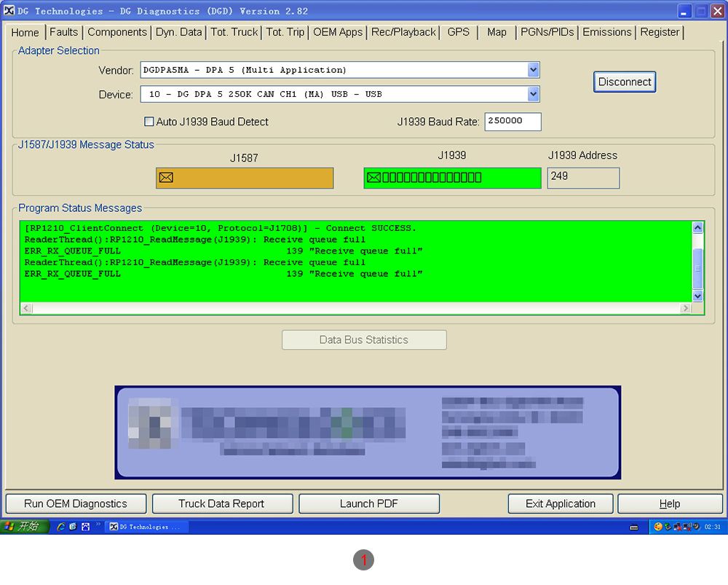Click the second quick launch icon

pyautogui.click(x=73, y=527)
